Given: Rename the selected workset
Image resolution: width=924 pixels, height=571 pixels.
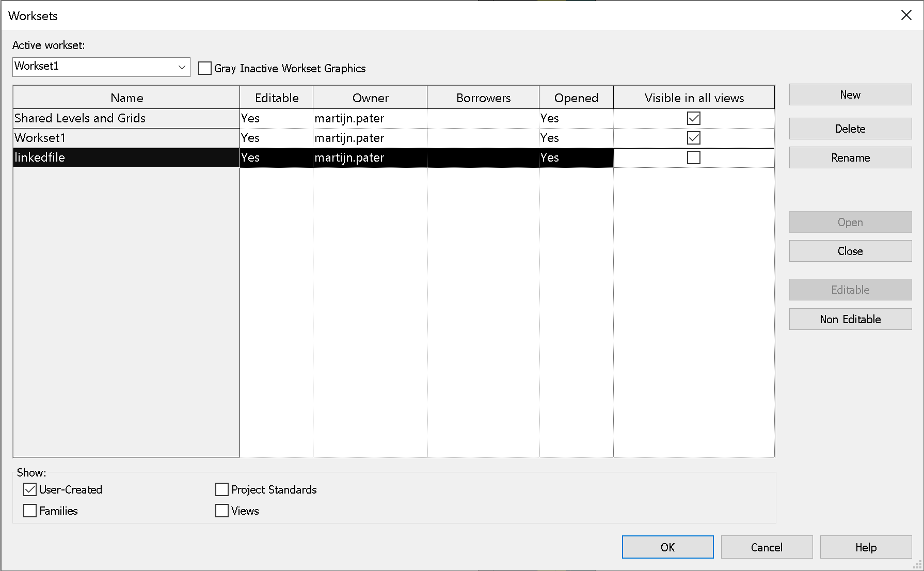Looking at the screenshot, I should (850, 157).
